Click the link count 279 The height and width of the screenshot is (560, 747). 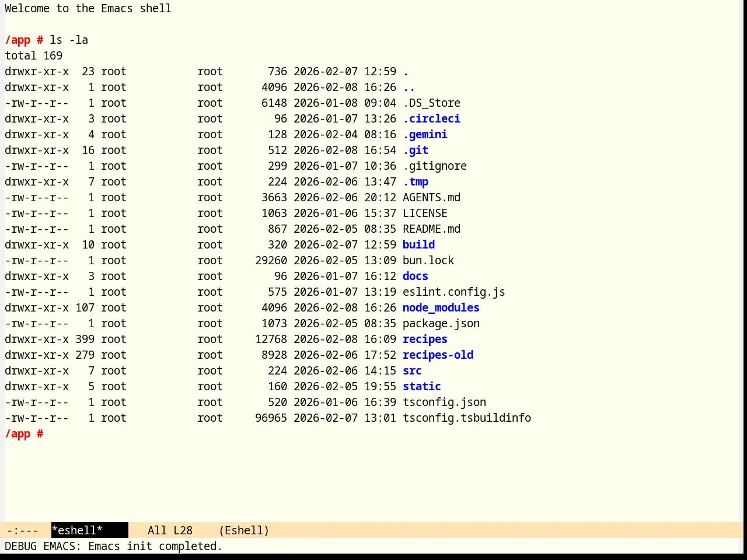pos(85,355)
